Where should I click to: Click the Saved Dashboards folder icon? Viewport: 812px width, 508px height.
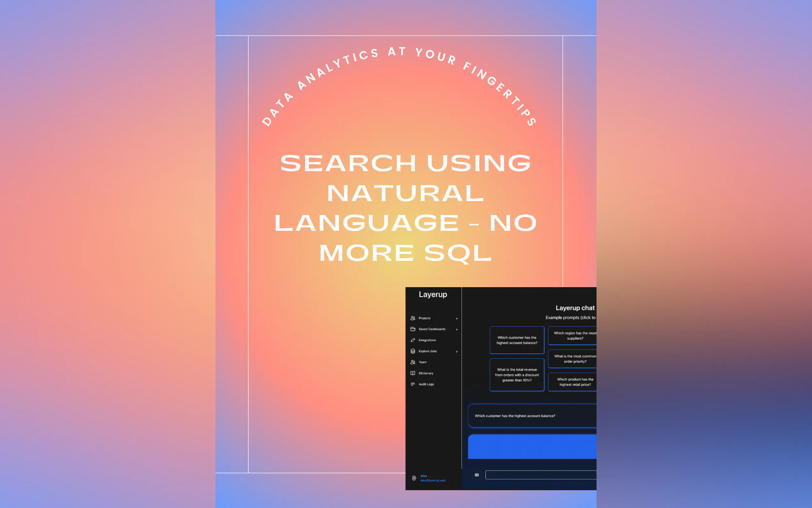tap(413, 329)
